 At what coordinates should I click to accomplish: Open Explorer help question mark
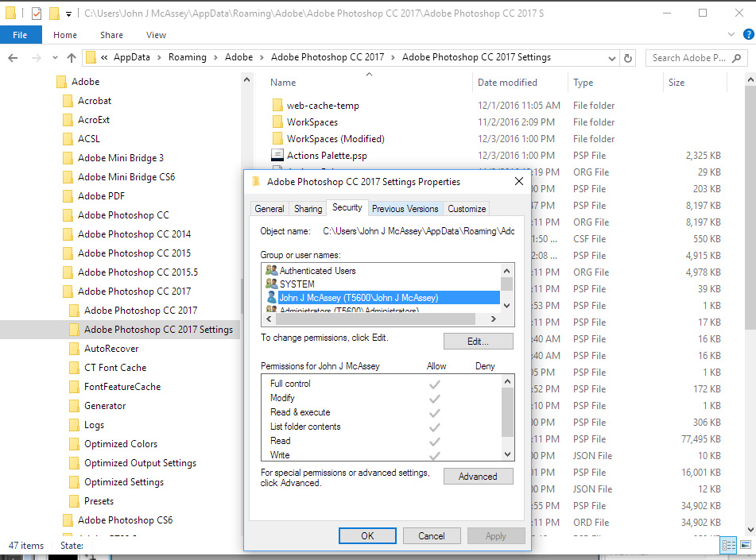tap(748, 34)
